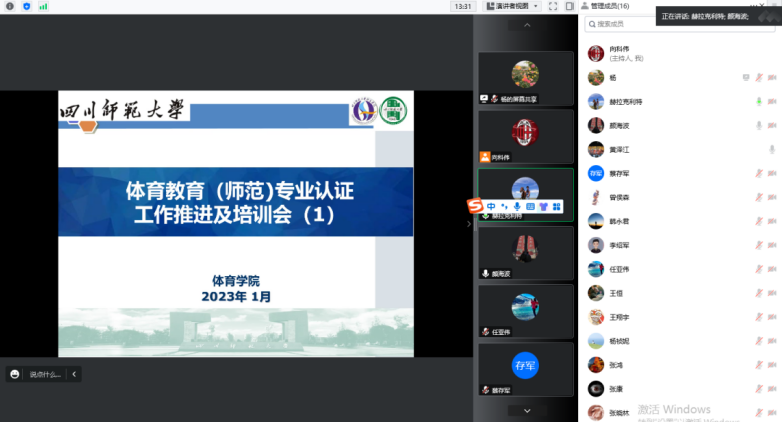Viewport: 782px width, 423px height.
Task: Click camera icon in 韩永君 row
Action: click(772, 221)
